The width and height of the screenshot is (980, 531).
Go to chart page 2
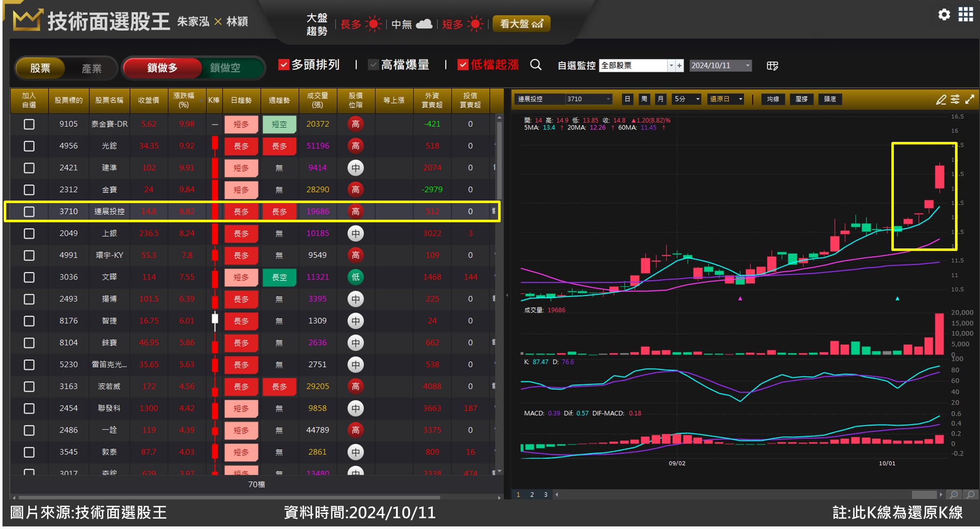click(532, 494)
